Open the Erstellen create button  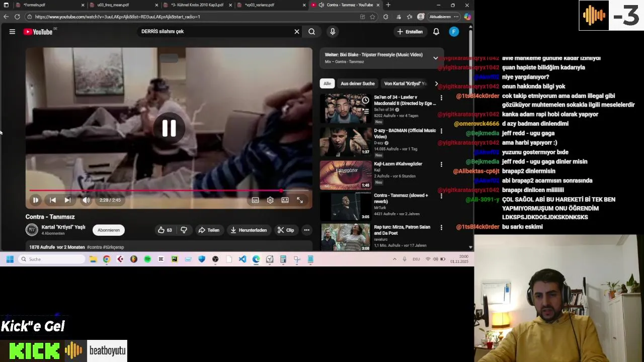click(x=410, y=32)
